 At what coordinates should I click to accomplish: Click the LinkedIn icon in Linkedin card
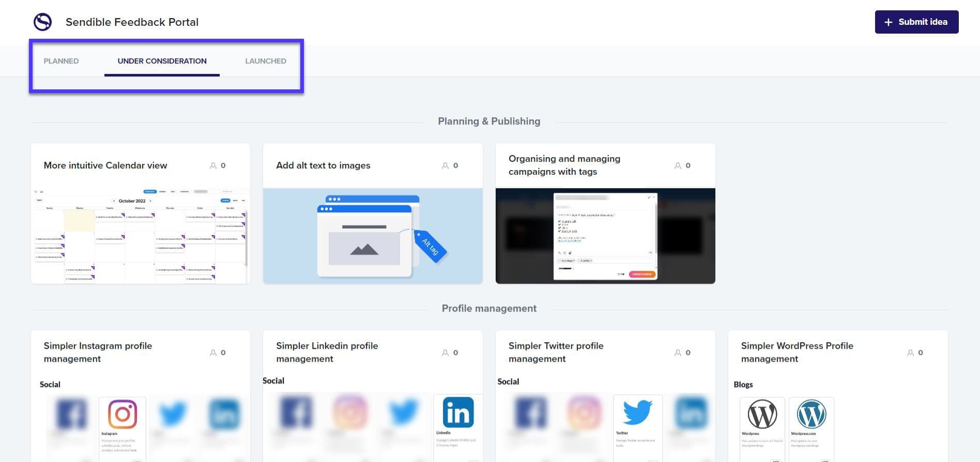pos(458,412)
